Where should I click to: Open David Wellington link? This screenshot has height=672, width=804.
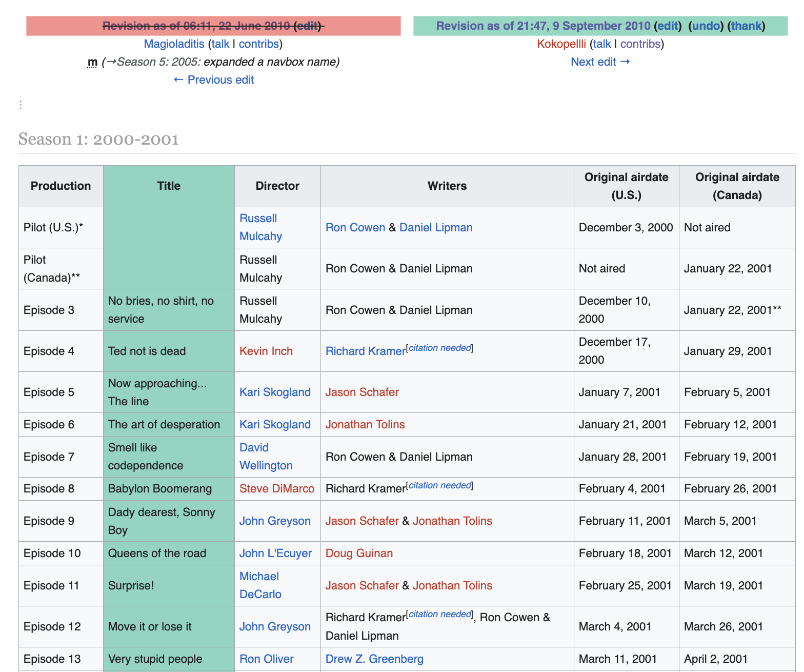pos(266,457)
